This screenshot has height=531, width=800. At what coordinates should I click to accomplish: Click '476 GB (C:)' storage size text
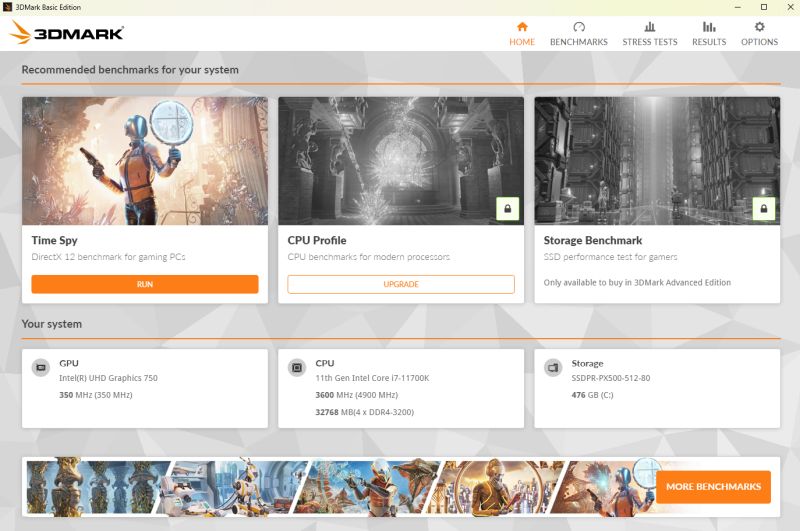[x=592, y=395]
